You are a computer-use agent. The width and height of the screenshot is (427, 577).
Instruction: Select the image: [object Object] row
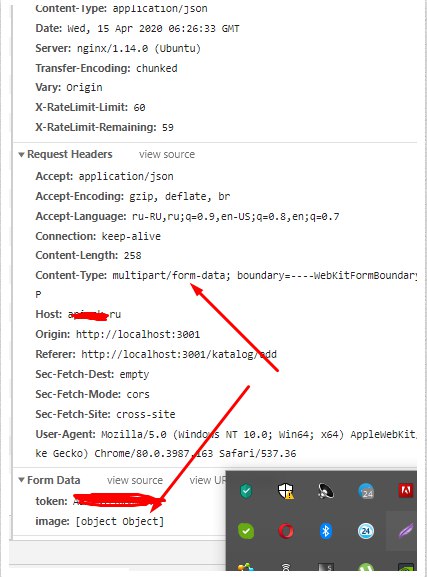[99, 521]
